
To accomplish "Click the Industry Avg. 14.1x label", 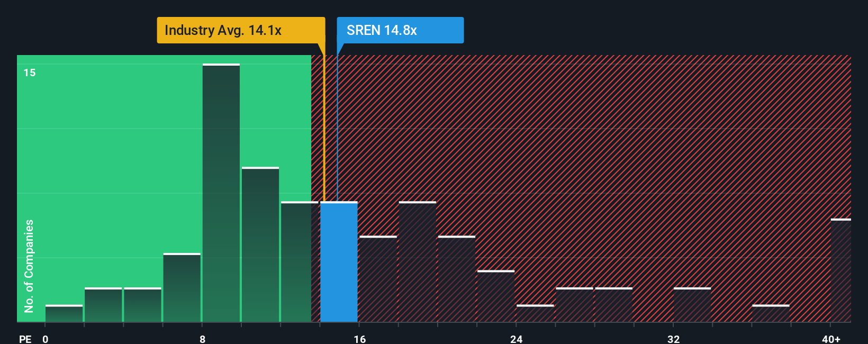I will pyautogui.click(x=241, y=30).
